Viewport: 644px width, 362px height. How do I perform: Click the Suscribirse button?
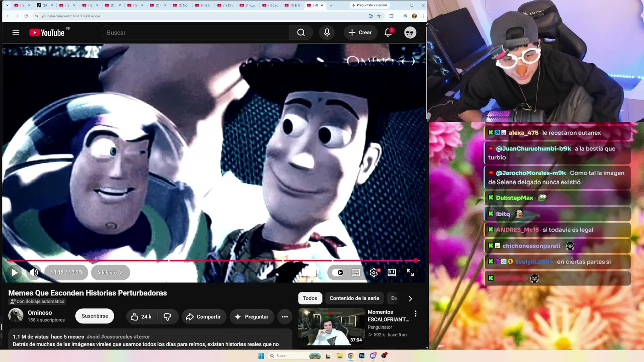coord(95,316)
